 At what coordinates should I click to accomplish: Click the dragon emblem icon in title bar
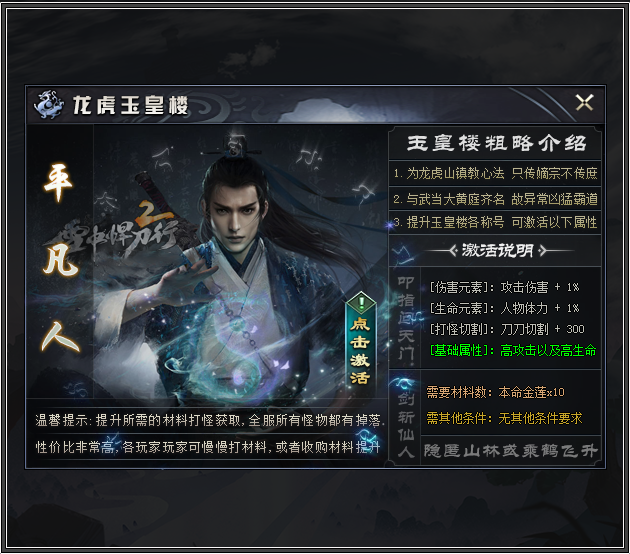click(x=49, y=104)
